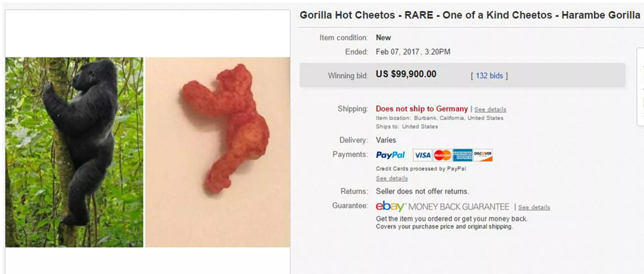
Task: Click the Discover card icon
Action: click(483, 155)
